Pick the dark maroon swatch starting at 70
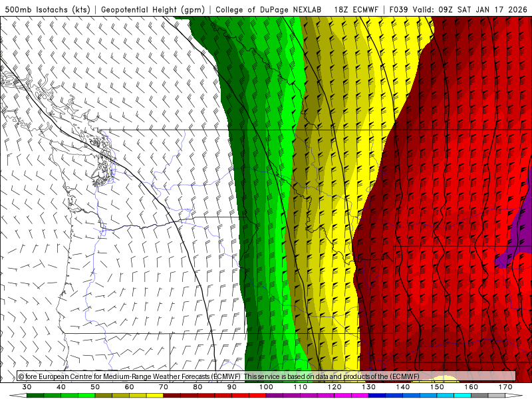The height and width of the screenshot is (399, 532). [172, 396]
